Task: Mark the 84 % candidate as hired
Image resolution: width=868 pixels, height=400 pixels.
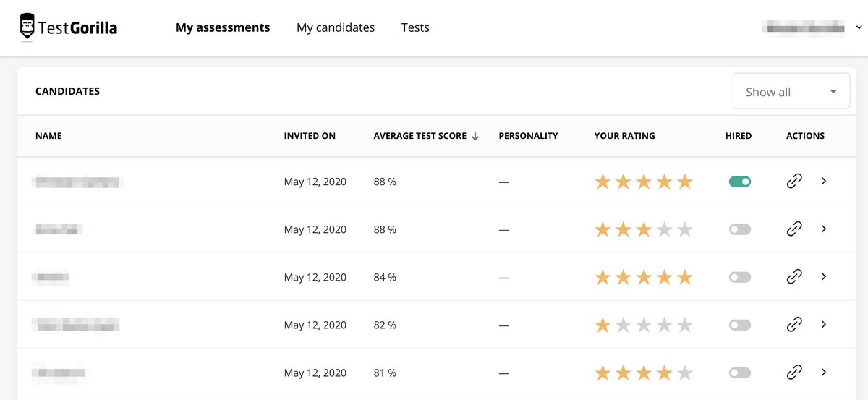Action: [x=740, y=277]
